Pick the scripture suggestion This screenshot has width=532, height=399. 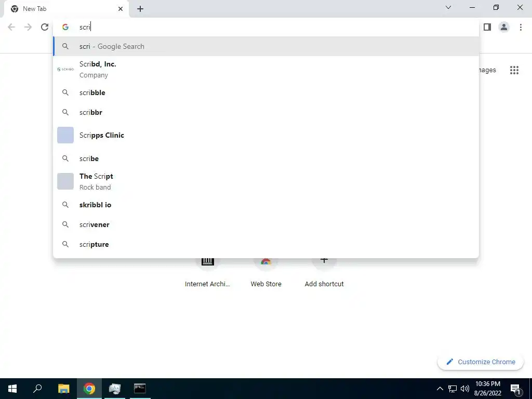(266, 244)
